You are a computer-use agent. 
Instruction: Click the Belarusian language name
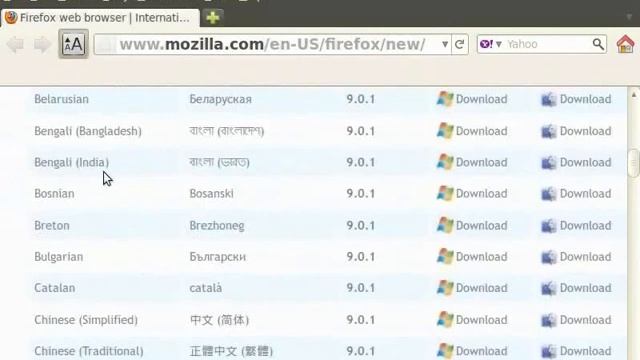click(61, 99)
